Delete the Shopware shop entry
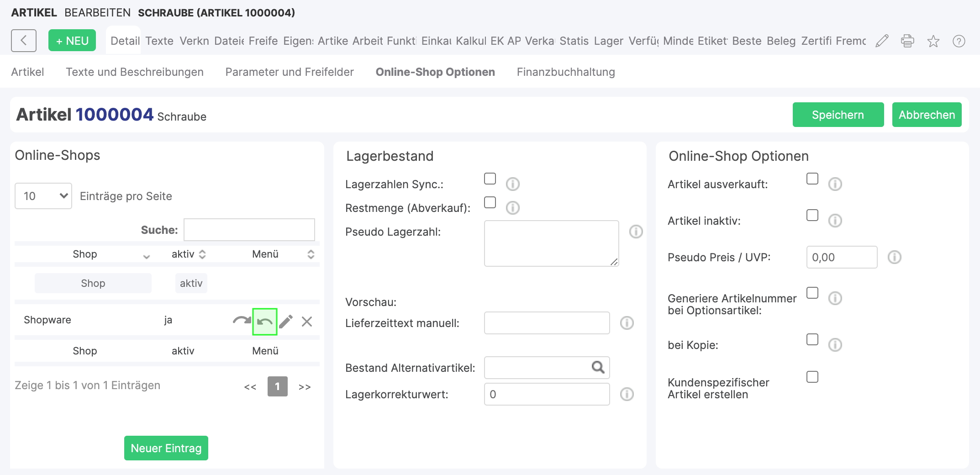This screenshot has width=980, height=475. (307, 322)
